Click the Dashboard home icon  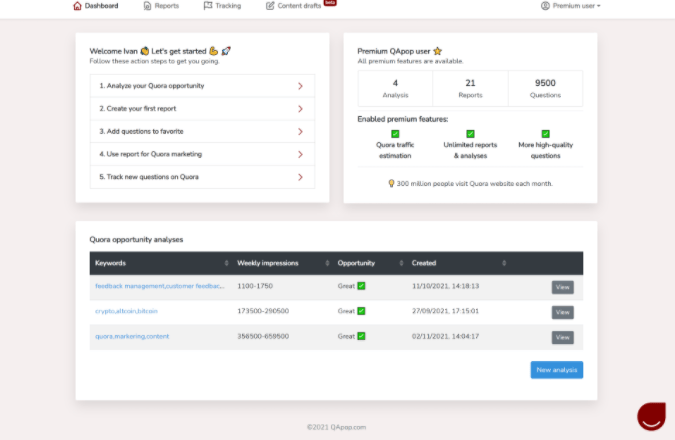coord(78,6)
